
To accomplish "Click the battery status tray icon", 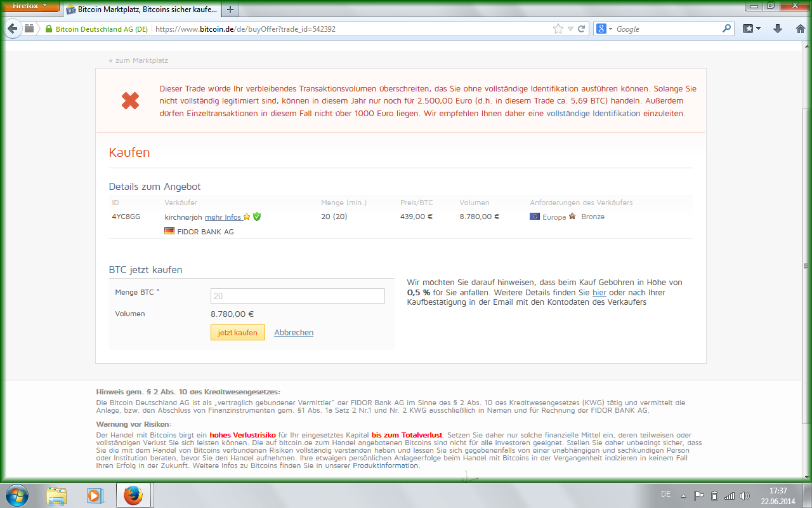I will point(714,495).
